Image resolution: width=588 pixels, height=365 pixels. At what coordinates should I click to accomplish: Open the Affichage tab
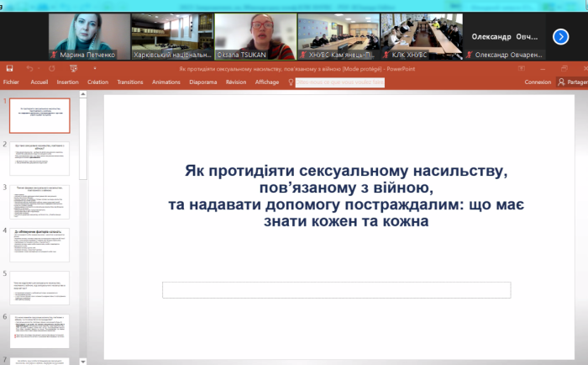coord(267,82)
